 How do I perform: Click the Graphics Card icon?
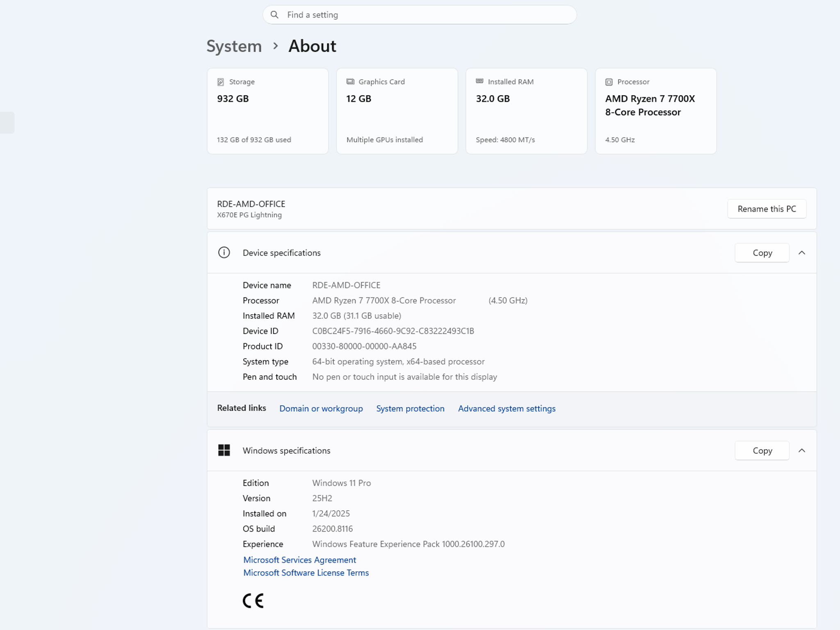point(350,82)
